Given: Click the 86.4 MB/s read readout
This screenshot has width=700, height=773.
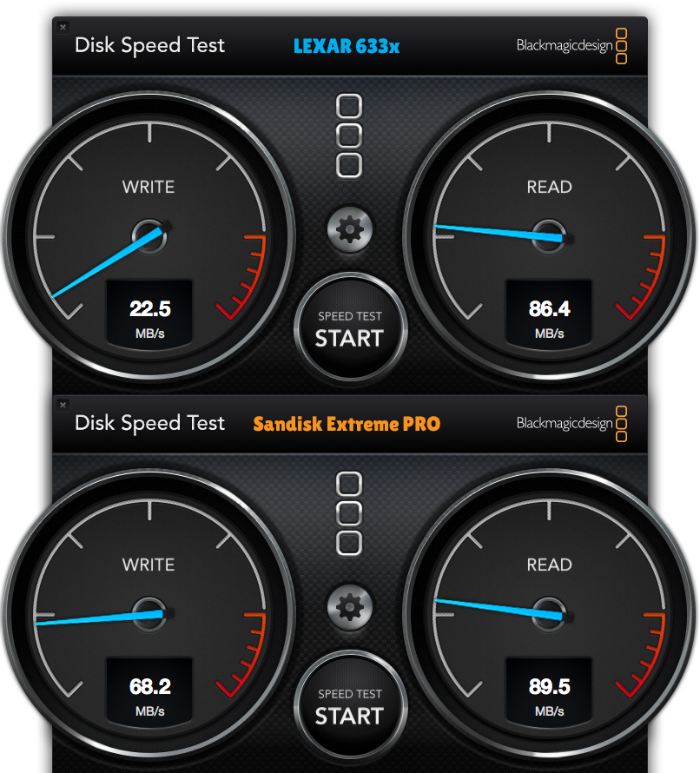Looking at the screenshot, I should pyautogui.click(x=549, y=319).
